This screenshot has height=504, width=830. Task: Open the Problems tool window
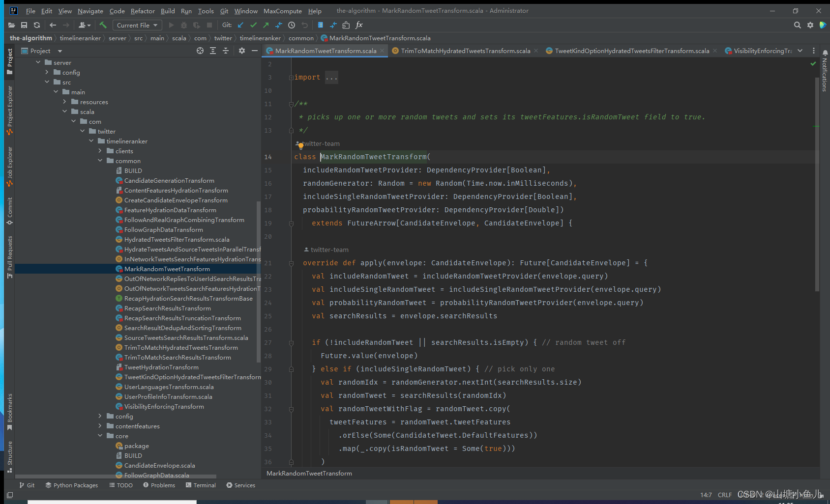(159, 485)
